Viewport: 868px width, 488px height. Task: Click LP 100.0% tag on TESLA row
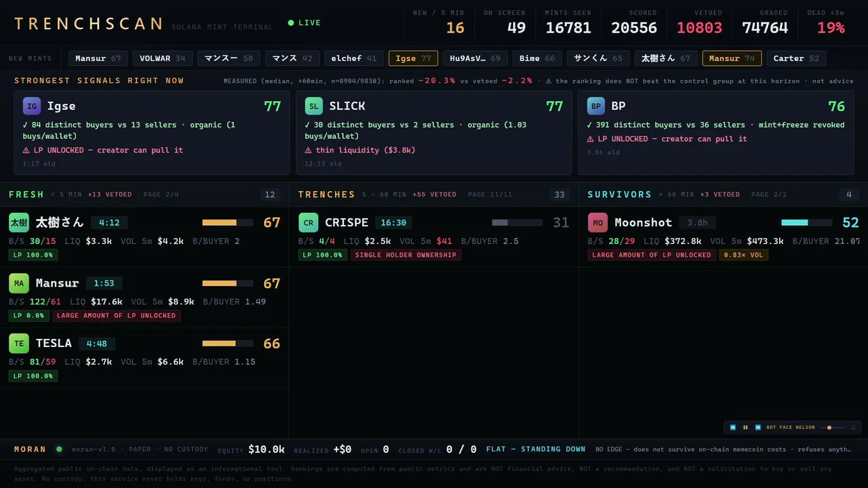click(x=33, y=376)
